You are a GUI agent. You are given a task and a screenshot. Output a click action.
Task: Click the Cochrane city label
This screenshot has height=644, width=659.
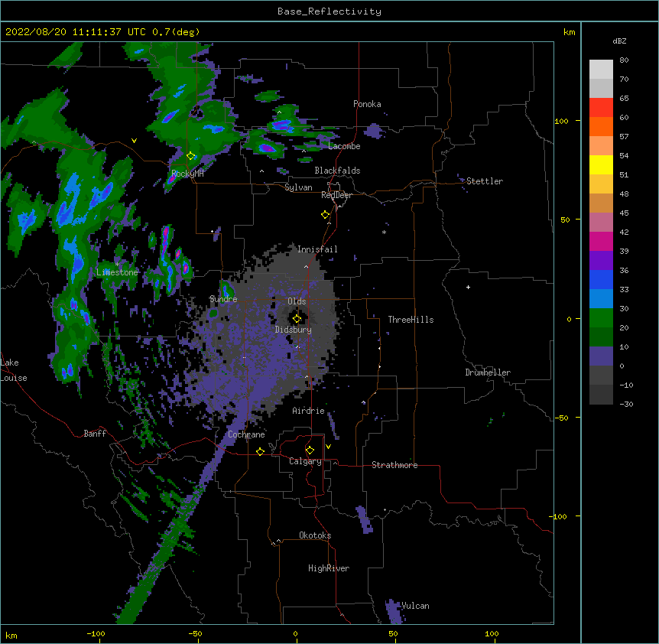point(246,434)
